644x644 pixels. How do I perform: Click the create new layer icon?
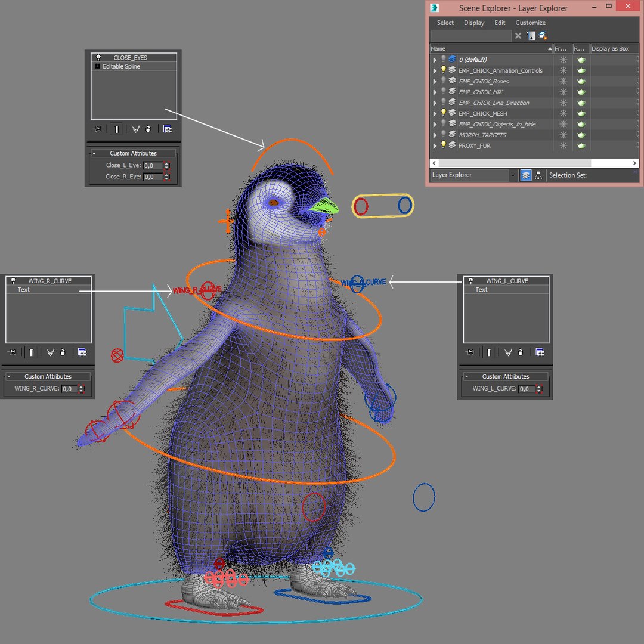click(x=531, y=36)
